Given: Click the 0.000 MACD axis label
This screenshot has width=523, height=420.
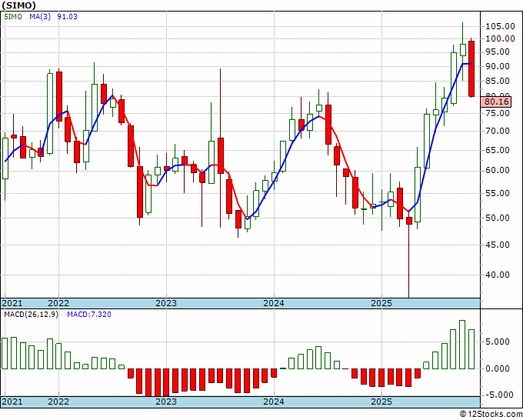Looking at the screenshot, I should (x=498, y=368).
